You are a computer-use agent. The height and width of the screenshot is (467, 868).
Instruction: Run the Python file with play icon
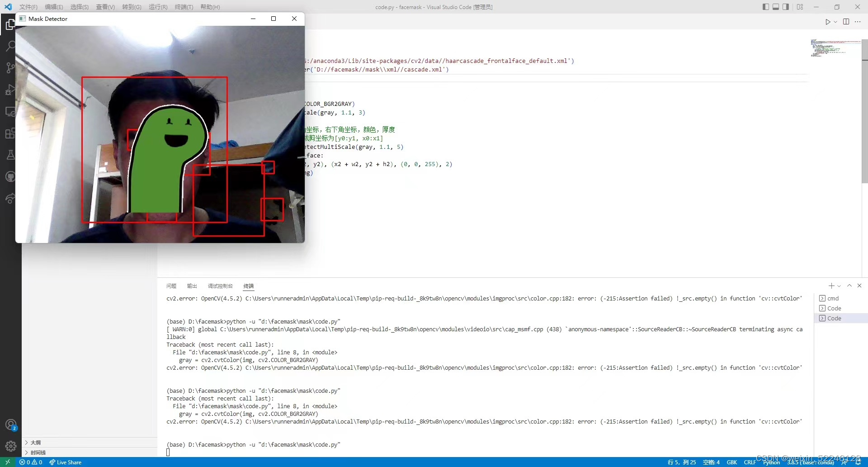(828, 22)
